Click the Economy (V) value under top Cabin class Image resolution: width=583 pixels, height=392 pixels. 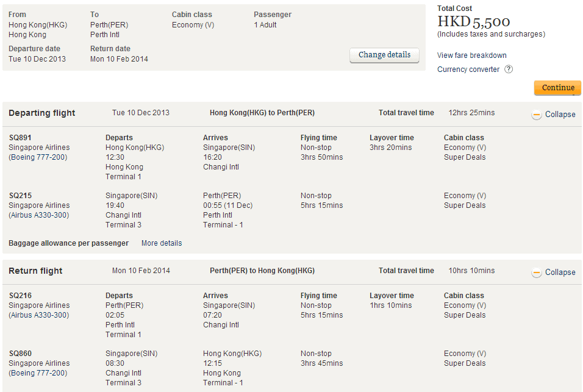click(193, 25)
